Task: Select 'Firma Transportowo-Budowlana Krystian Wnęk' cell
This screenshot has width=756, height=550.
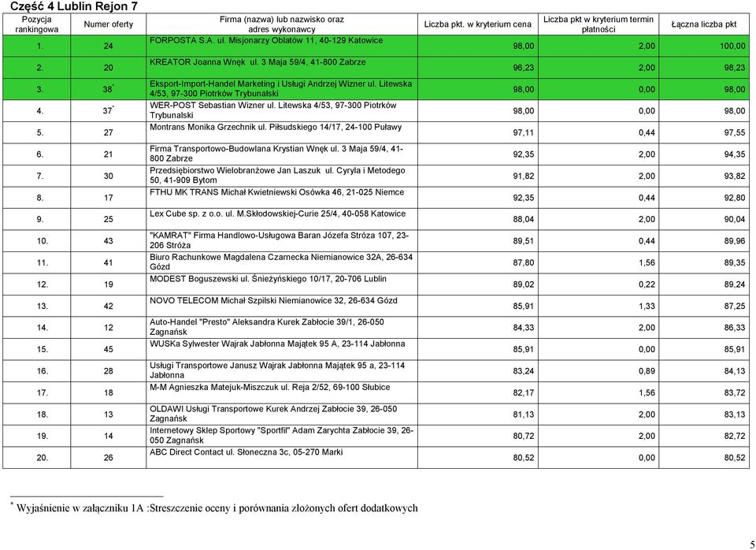Action: (282, 154)
